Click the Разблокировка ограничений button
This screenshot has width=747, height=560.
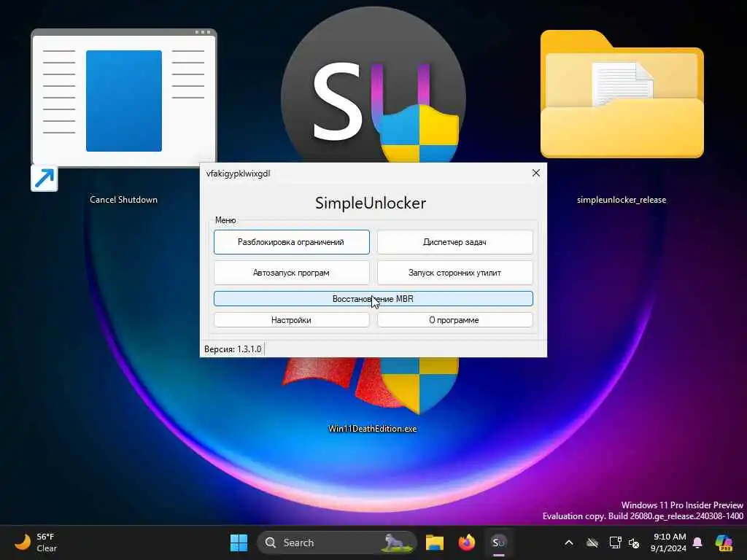point(292,242)
